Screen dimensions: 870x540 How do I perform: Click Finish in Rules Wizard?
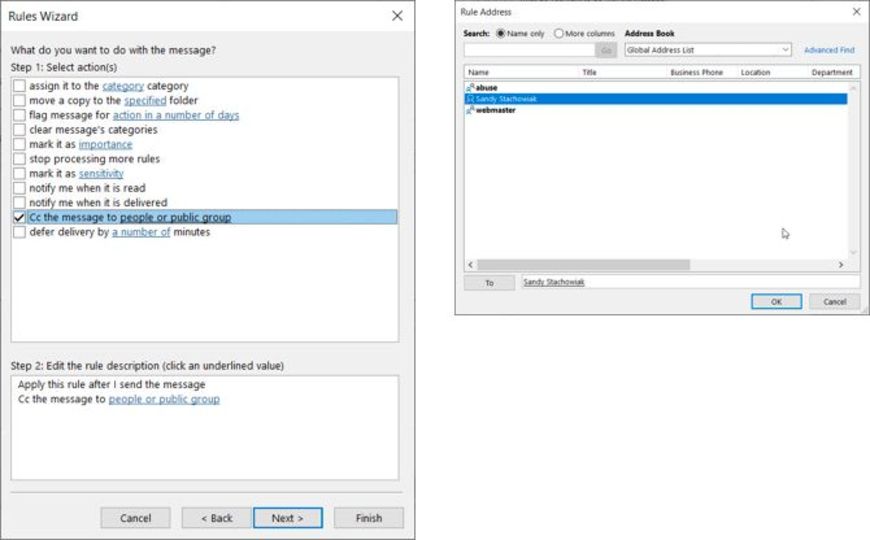click(369, 518)
